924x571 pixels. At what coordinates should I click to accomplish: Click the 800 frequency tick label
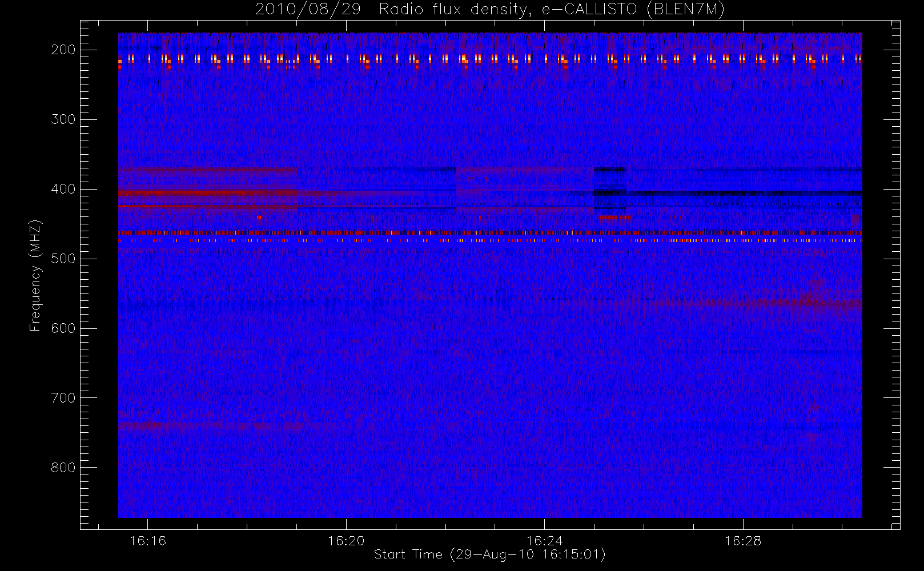click(63, 468)
